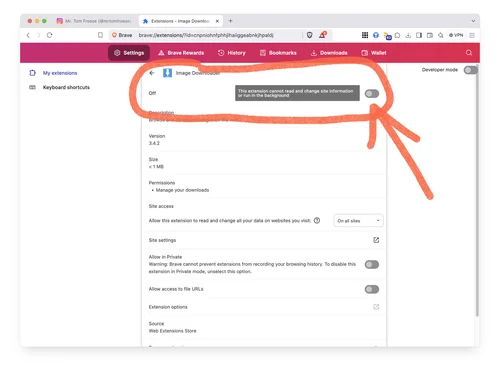
Task: Open Downloads from the top menu
Action: [x=329, y=53]
